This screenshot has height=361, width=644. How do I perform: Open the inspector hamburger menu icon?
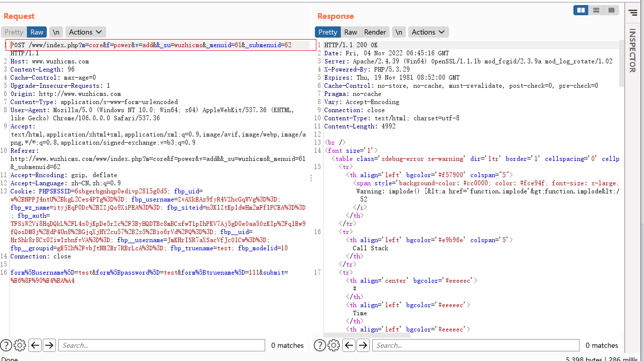(633, 12)
